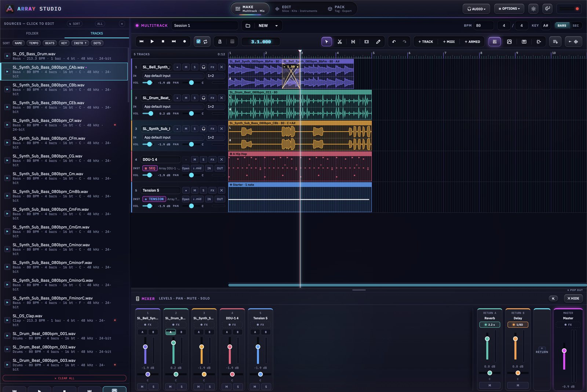
Task: Click the theme brightness sun icon
Action: pos(533,9)
